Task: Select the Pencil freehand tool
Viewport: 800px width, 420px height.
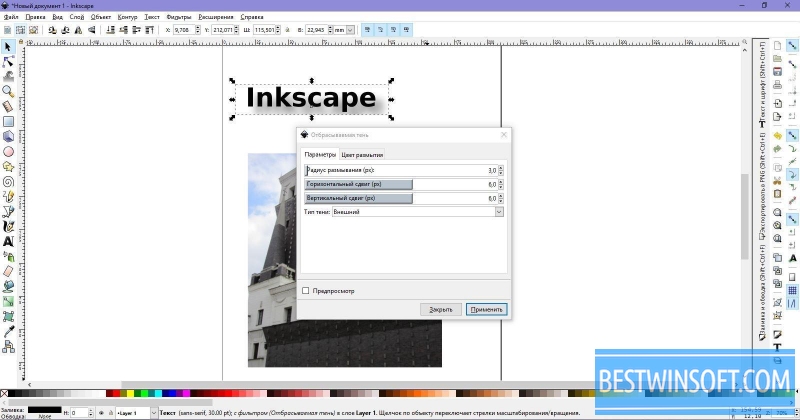Action: coord(8,196)
